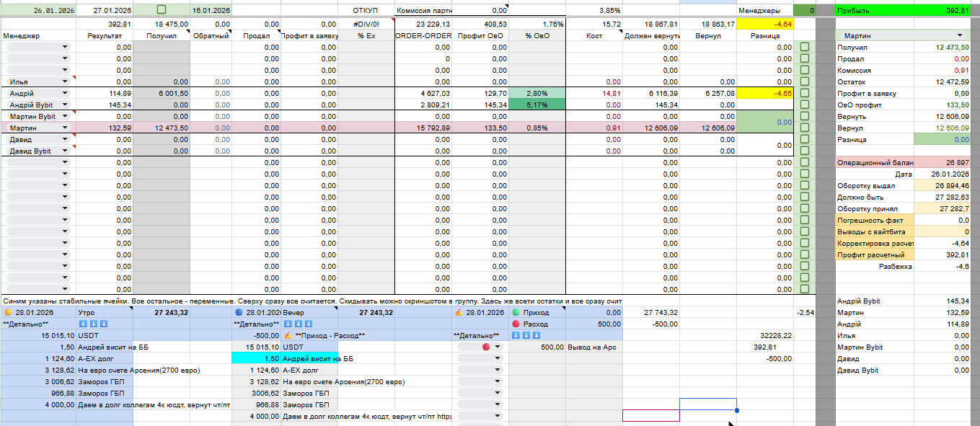Open the Илья manager dropdown
This screenshot has width=980, height=426.
65,82
